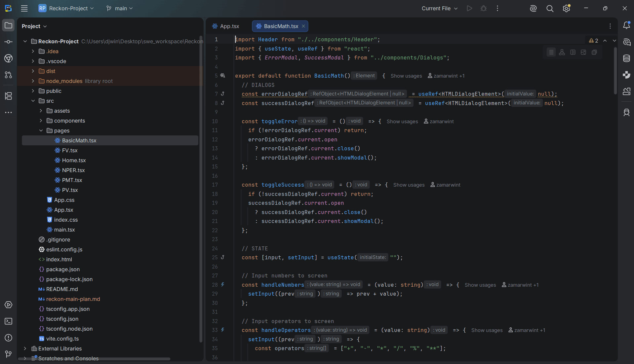Open the main hamburger menu
Viewport: 634px width, 364px height.
click(x=24, y=9)
